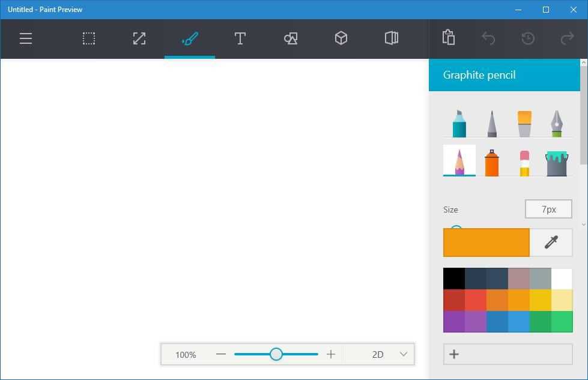Click the zoom in plus button

(x=331, y=355)
